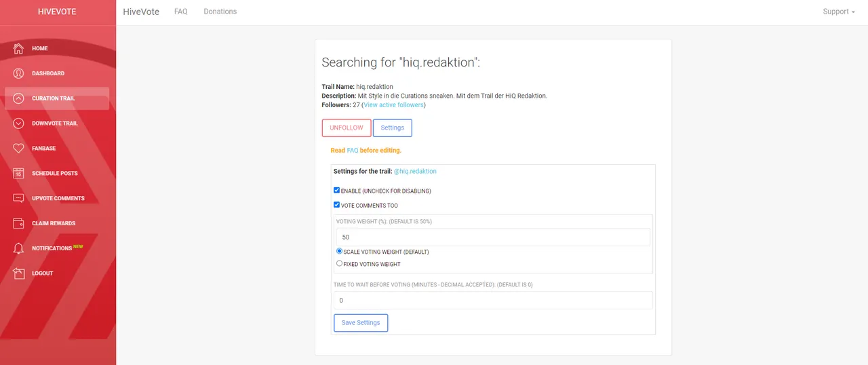Open the FAQ link in top navbar
The height and width of the screenshot is (365, 868).
181,12
